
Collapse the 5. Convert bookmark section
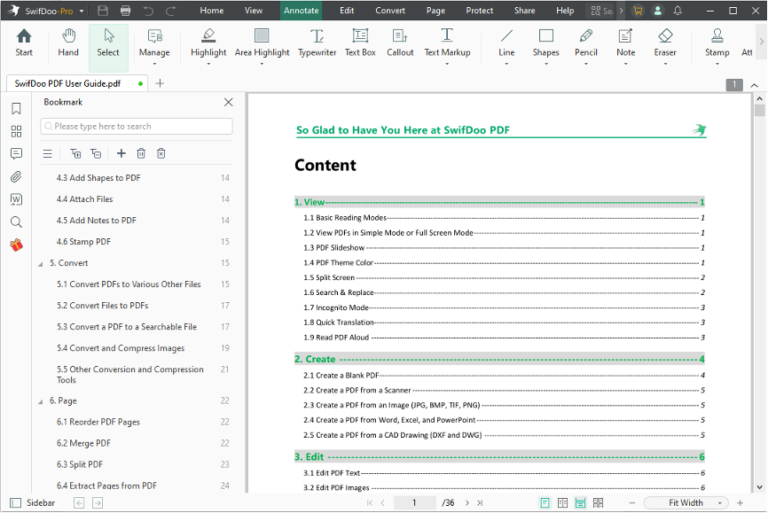[x=41, y=264]
